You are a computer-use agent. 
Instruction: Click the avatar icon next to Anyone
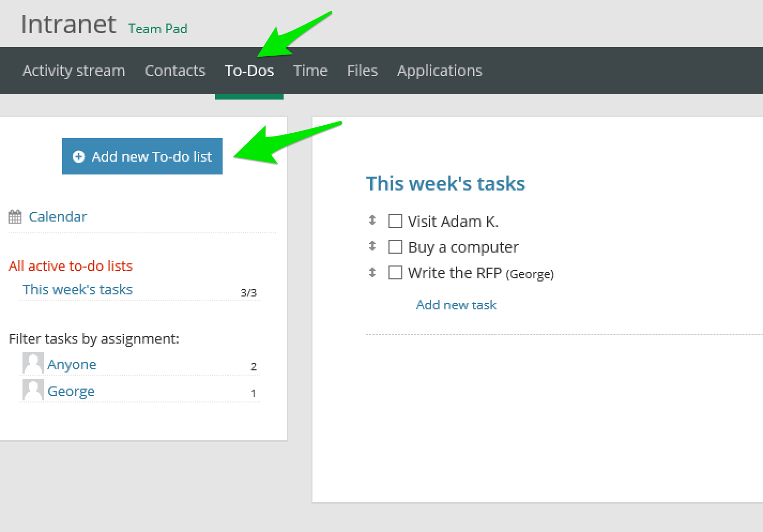click(x=33, y=363)
